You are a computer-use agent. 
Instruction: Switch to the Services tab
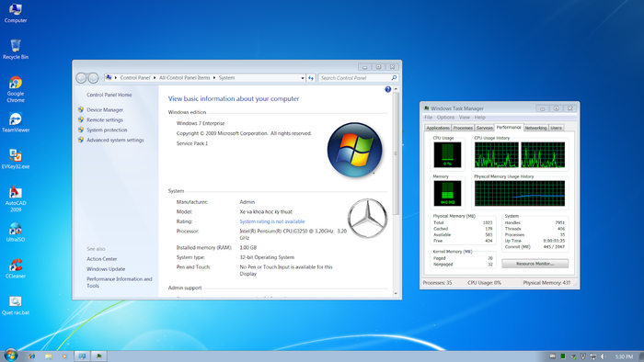(x=485, y=128)
